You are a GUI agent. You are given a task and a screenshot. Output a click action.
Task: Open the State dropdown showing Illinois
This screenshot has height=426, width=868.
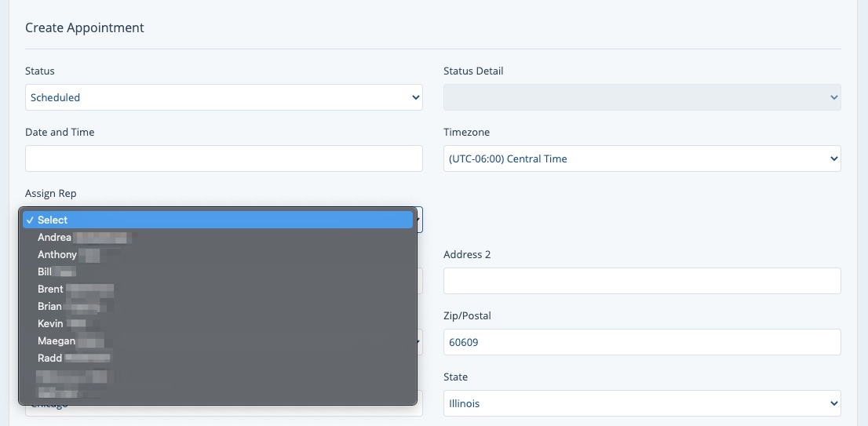(x=642, y=403)
